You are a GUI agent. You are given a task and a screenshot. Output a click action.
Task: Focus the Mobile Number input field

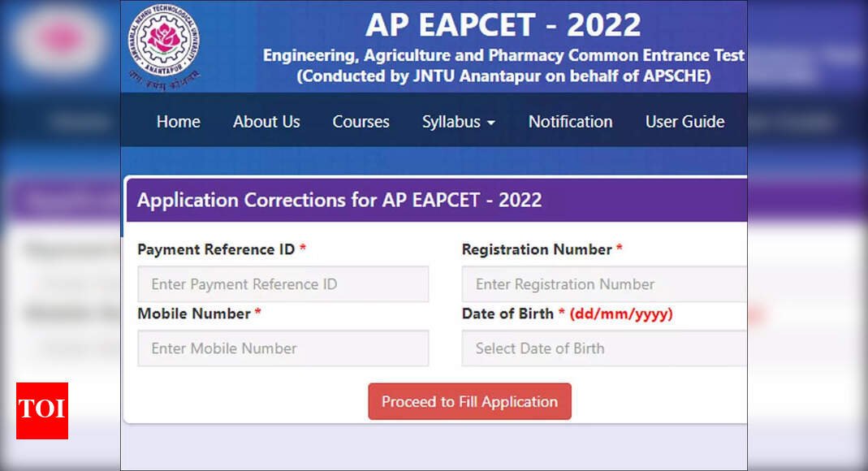pyautogui.click(x=283, y=348)
